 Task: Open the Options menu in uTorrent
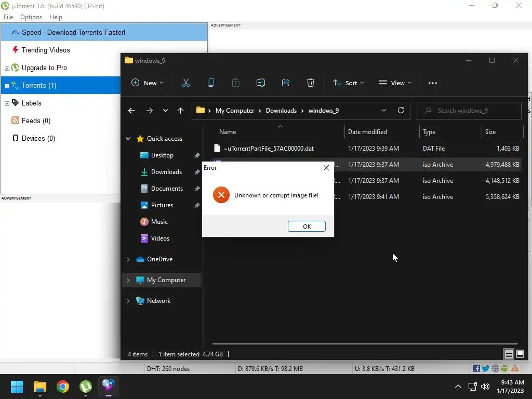point(31,17)
